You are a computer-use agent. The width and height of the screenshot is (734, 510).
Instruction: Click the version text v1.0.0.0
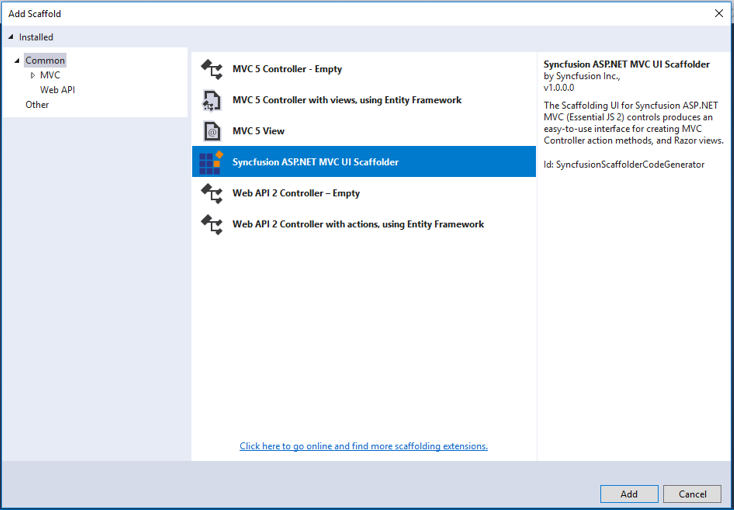(x=558, y=88)
